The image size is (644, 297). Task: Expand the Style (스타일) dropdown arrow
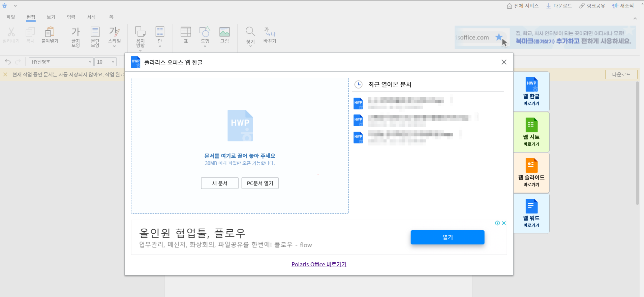click(x=115, y=46)
